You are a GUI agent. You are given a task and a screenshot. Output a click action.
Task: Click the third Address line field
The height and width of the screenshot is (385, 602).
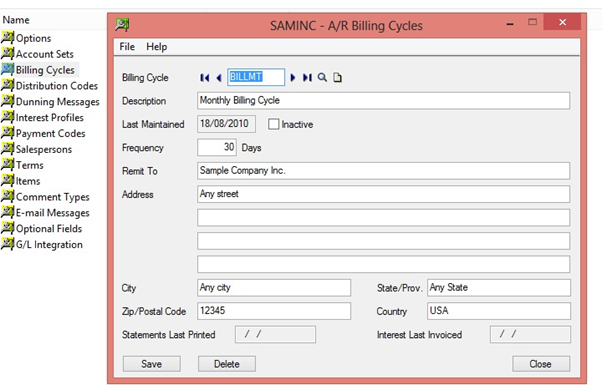tap(384, 241)
